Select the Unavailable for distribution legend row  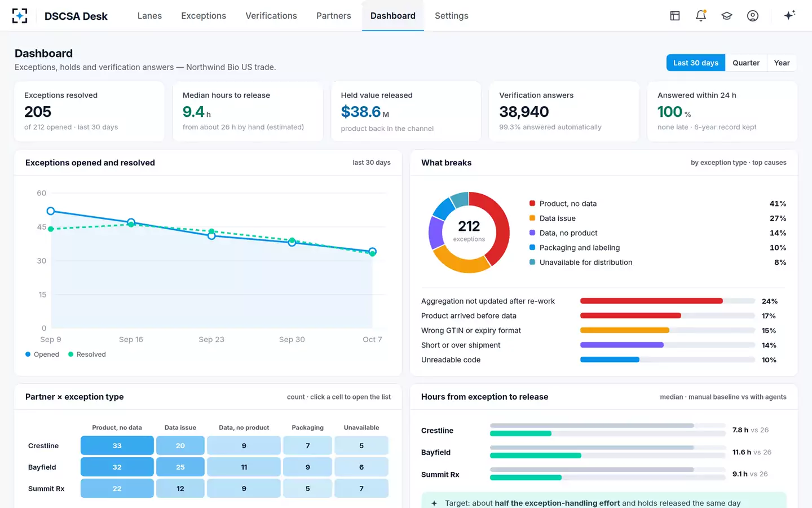click(x=657, y=262)
